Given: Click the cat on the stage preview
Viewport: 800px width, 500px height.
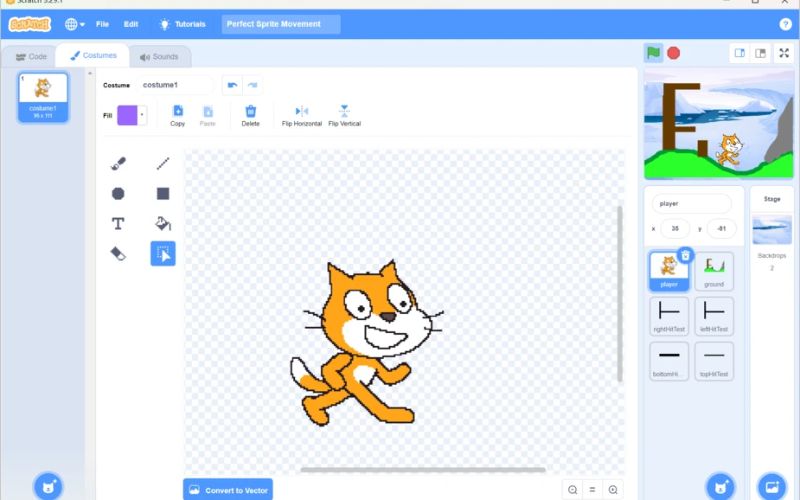Looking at the screenshot, I should [729, 150].
